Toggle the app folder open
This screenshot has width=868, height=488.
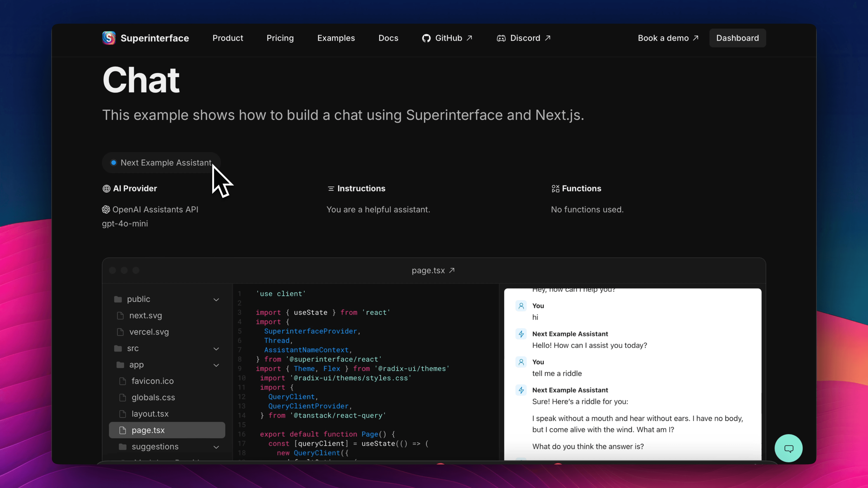[x=216, y=364]
